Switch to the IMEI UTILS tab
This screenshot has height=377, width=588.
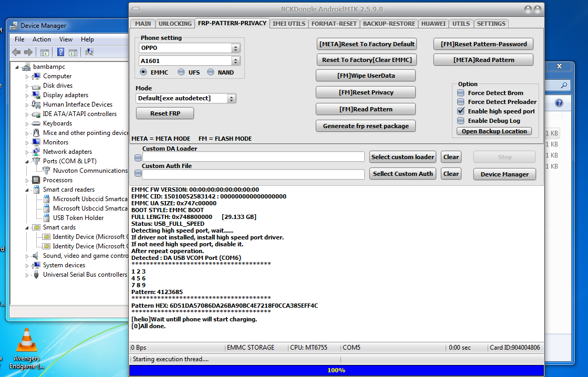(289, 24)
